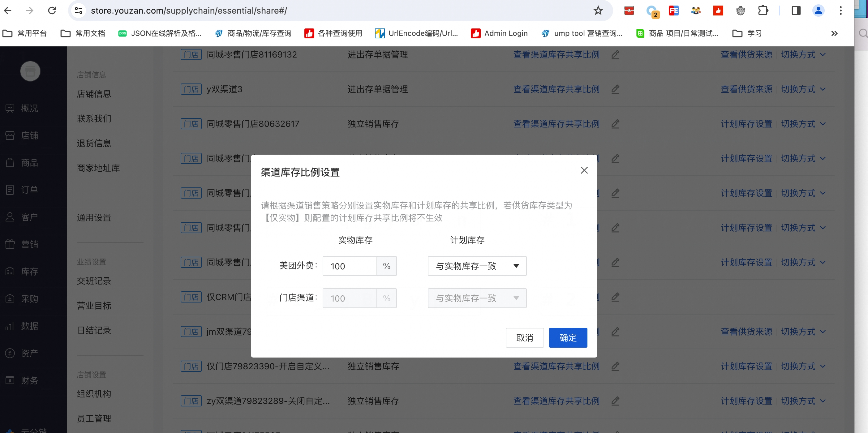Close the 渠道库存比例设置 dialog
Viewport: 868px width, 433px height.
[x=584, y=170]
